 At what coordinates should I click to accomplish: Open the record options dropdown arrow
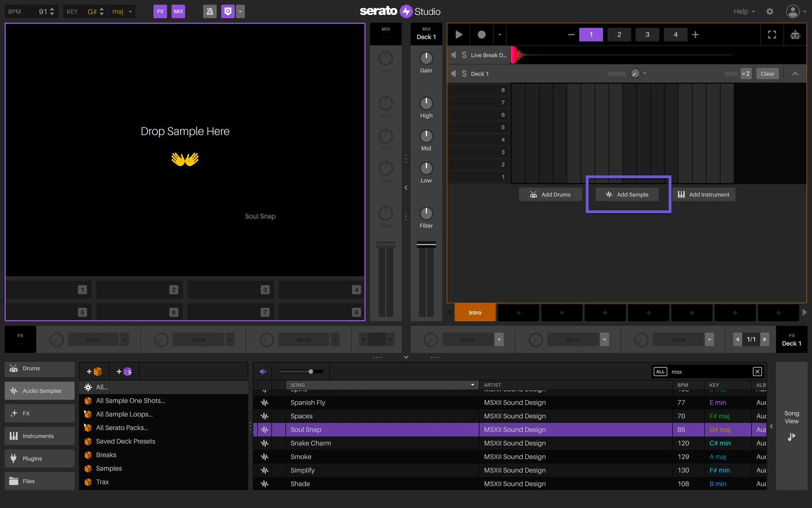(499, 35)
